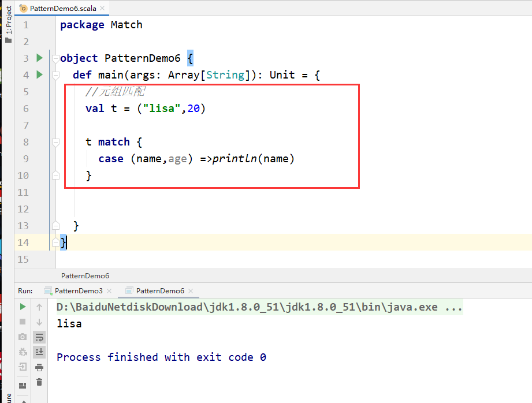Open the layout icon in Run toolbar
The image size is (532, 403).
(x=23, y=385)
